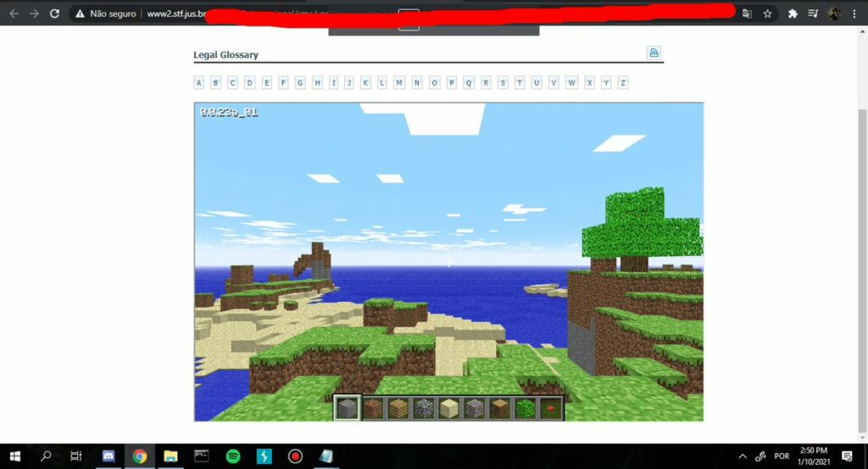
Task: Go to glossary letter H
Action: [317, 83]
